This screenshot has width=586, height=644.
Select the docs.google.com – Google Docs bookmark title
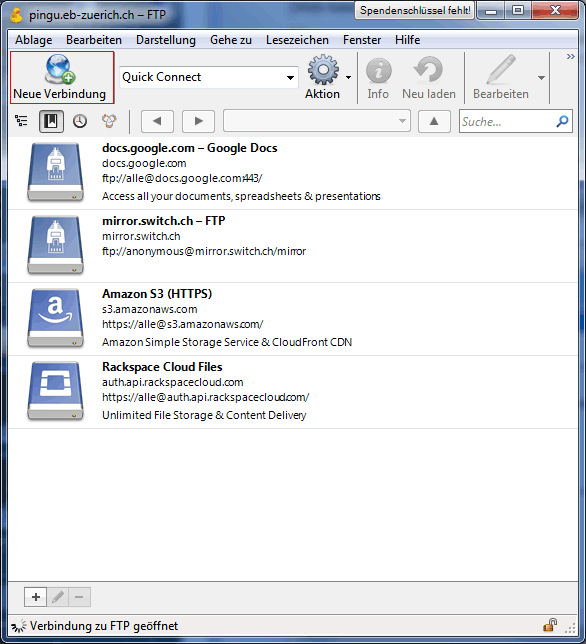coord(190,148)
